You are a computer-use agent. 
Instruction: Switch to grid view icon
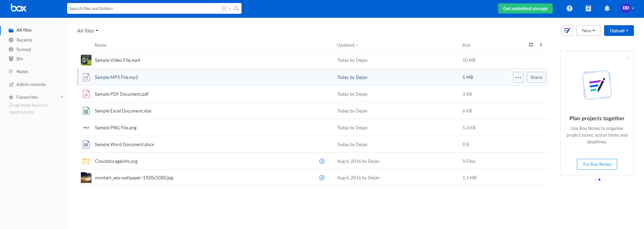coord(531,45)
